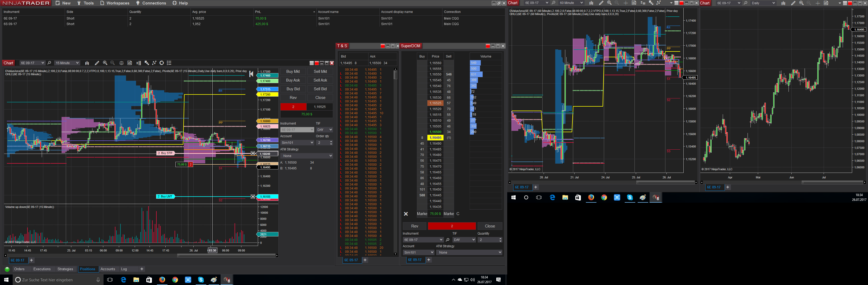Open the Connections menu
The height and width of the screenshot is (285, 868).
point(151,3)
